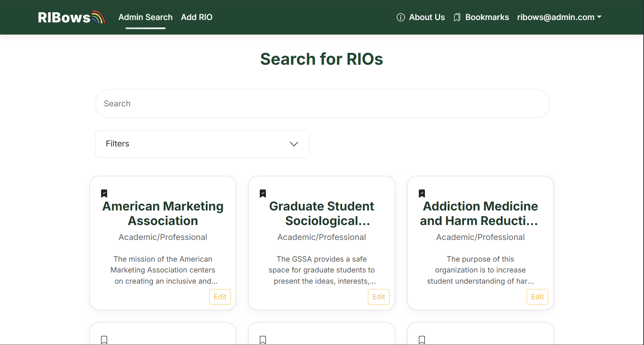Bookmark the last card in second row
Viewport: 644px width, 345px height.
tap(422, 340)
